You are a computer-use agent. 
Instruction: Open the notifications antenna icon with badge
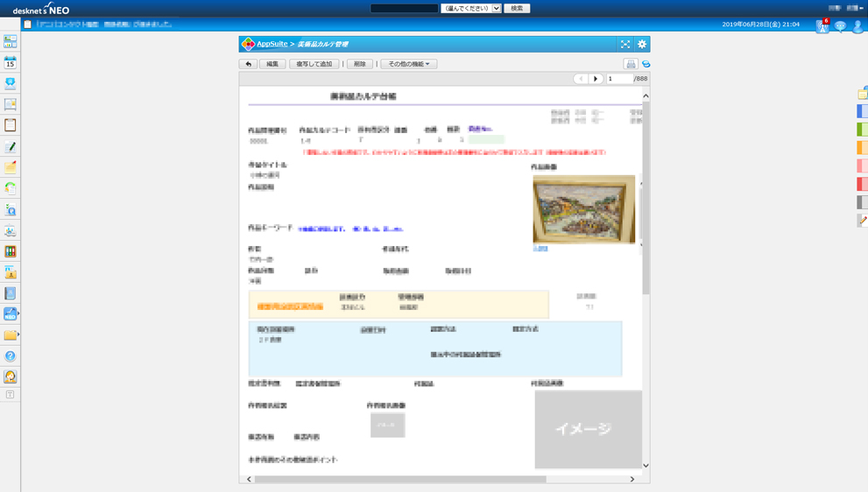click(822, 26)
